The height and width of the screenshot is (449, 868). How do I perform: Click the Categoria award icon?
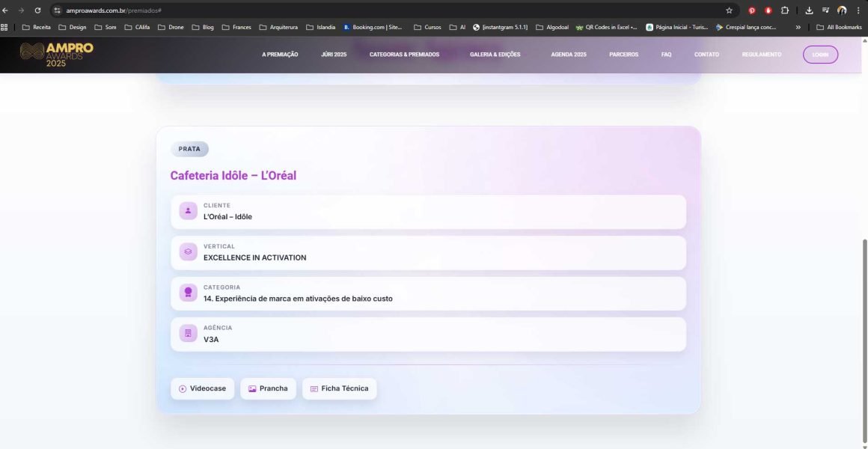click(188, 293)
